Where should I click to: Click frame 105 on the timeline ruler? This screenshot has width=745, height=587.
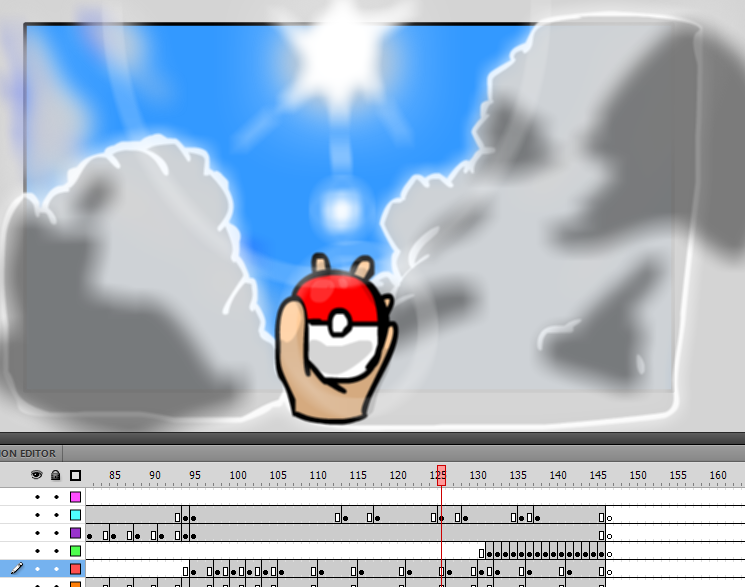pyautogui.click(x=278, y=475)
